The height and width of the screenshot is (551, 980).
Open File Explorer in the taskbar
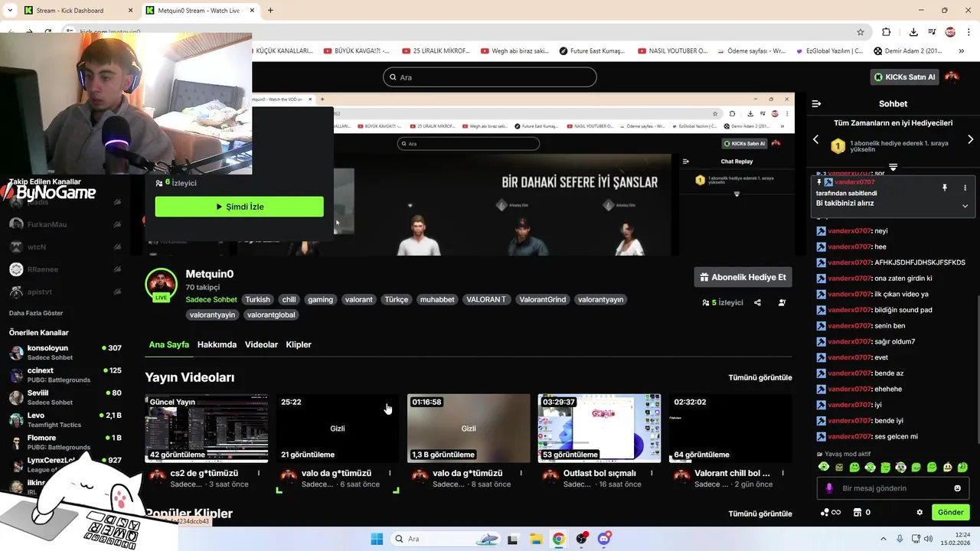tap(536, 539)
